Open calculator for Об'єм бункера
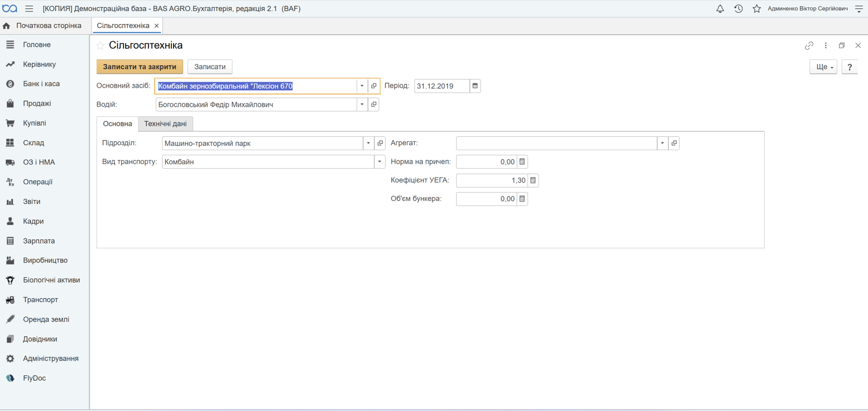The image size is (868, 411). click(522, 199)
